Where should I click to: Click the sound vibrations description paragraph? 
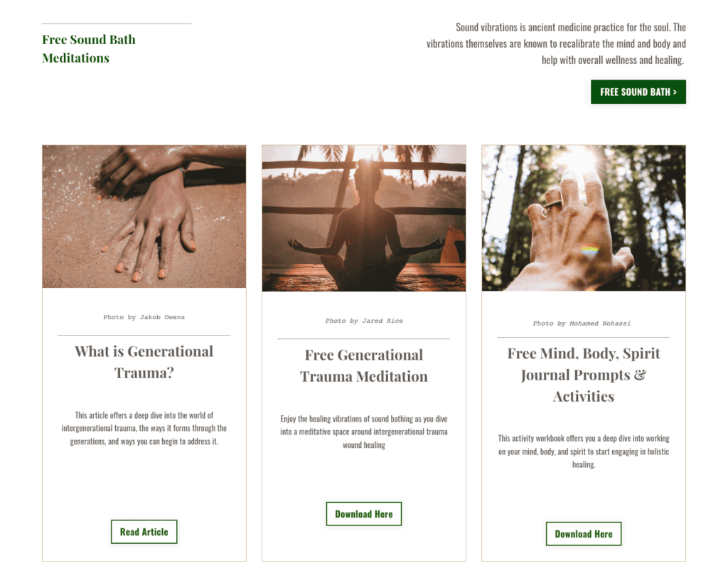pyautogui.click(x=556, y=43)
